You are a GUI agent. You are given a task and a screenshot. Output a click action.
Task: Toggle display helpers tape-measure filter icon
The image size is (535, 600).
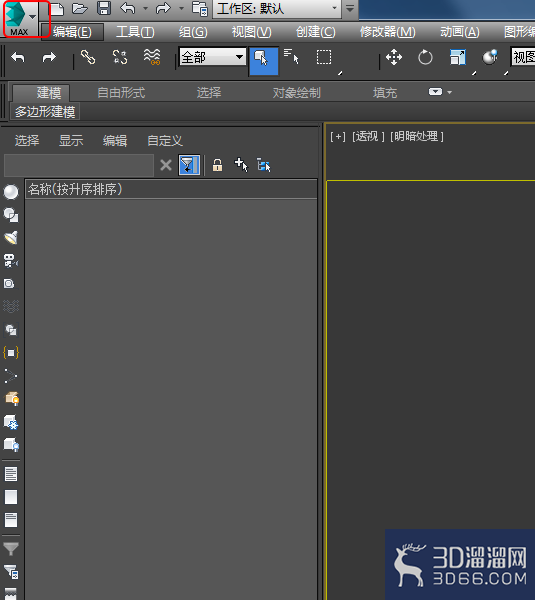click(9, 284)
